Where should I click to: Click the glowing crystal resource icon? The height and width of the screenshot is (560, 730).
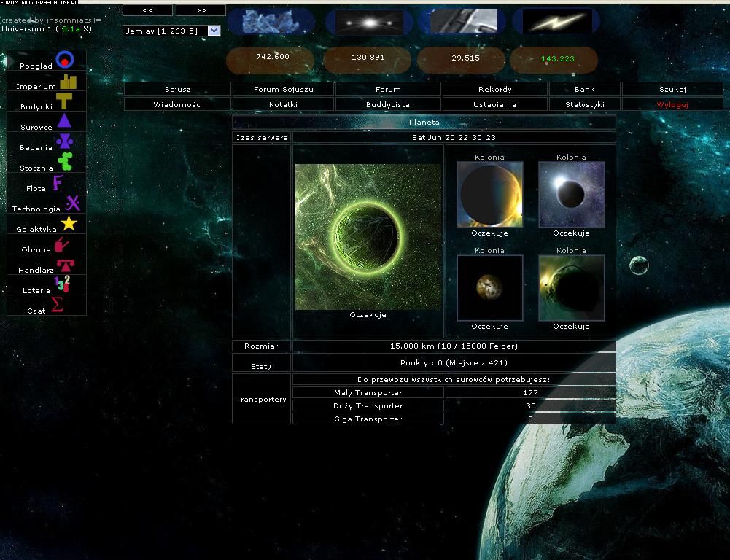point(369,22)
